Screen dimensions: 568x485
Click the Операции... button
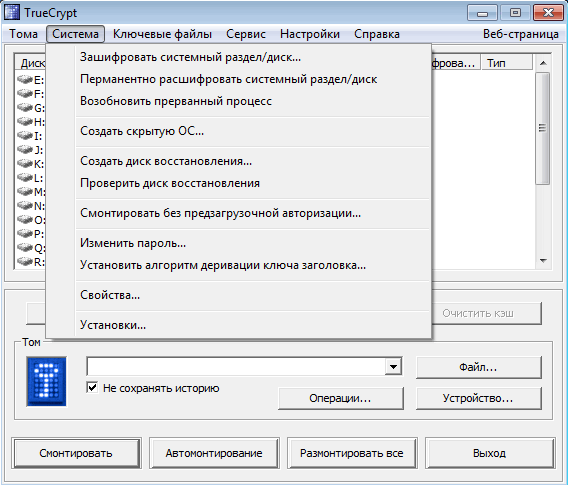click(x=341, y=398)
